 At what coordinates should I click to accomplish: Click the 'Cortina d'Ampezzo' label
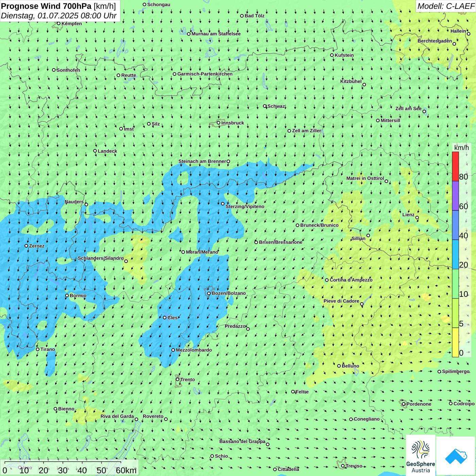[351, 280]
